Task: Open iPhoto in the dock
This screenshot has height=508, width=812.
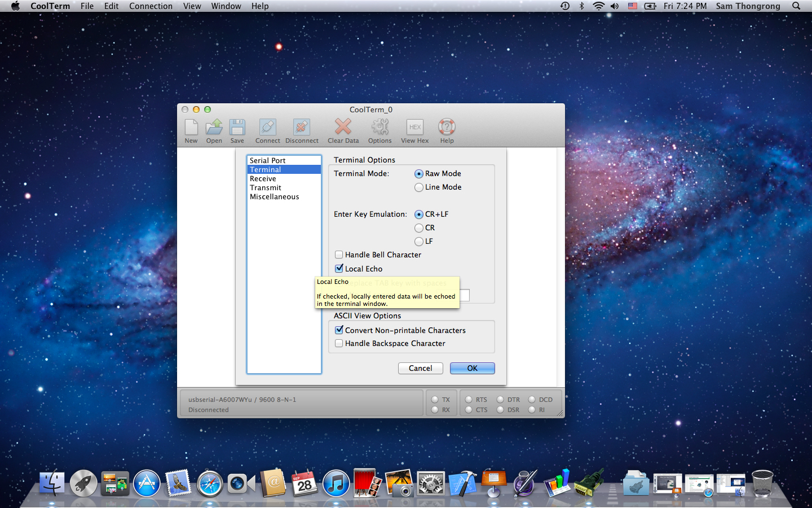Action: pos(399,484)
